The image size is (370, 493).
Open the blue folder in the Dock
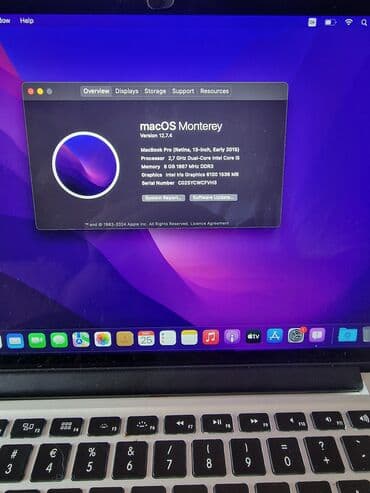(348, 334)
